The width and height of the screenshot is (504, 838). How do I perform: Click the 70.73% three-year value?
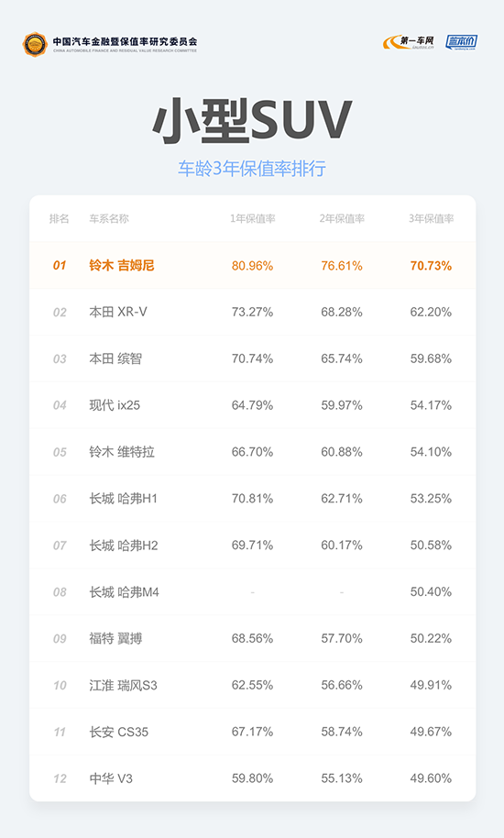431,266
